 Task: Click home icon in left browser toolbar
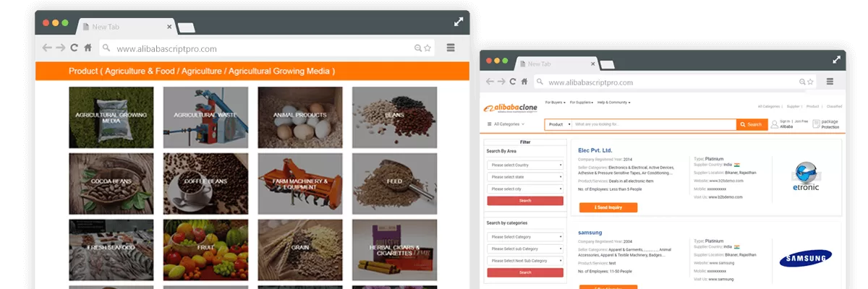(88, 48)
